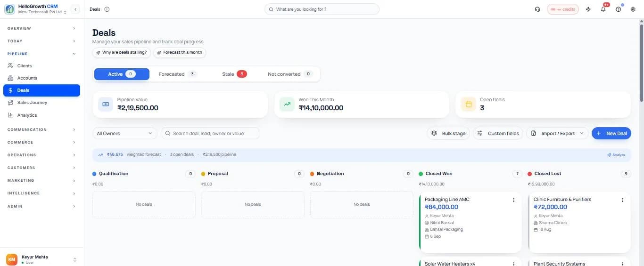The image size is (644, 266).
Task: Click the Proposal column header
Action: pyautogui.click(x=253, y=174)
